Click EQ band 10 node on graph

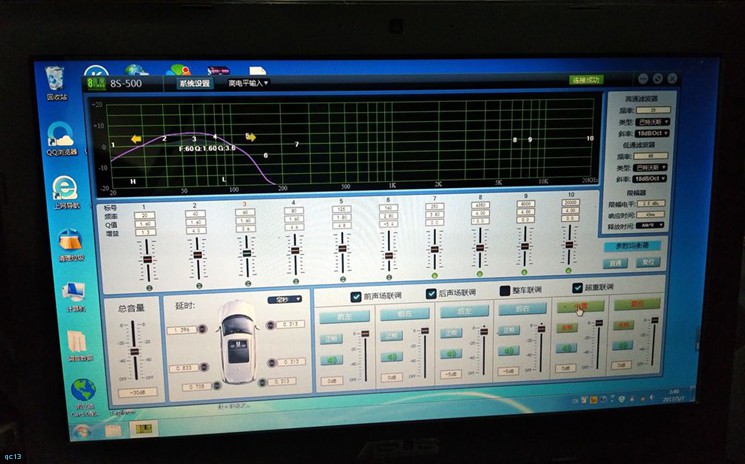coord(590,138)
